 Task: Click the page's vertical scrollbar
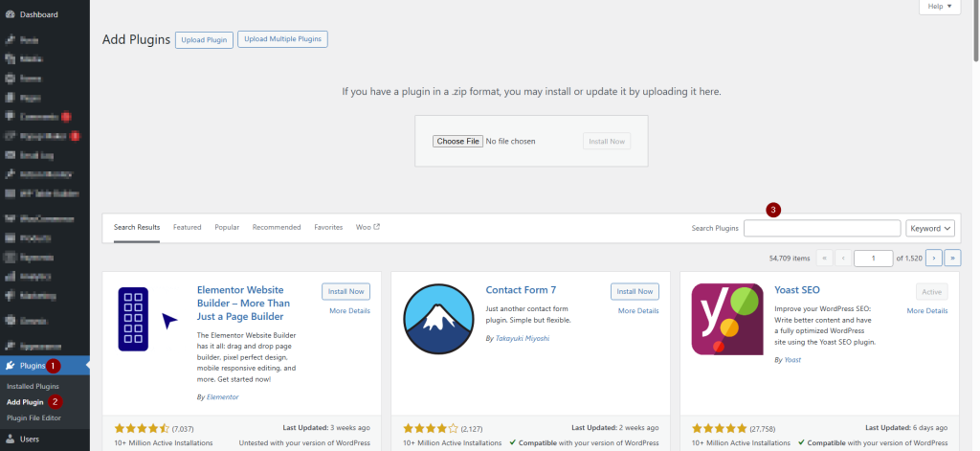(976, 32)
